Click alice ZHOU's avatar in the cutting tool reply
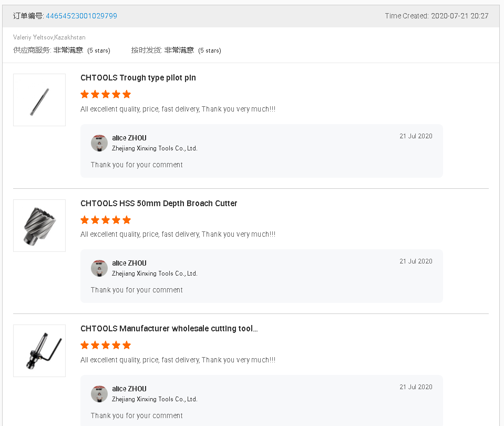The image size is (504, 426). [x=99, y=394]
